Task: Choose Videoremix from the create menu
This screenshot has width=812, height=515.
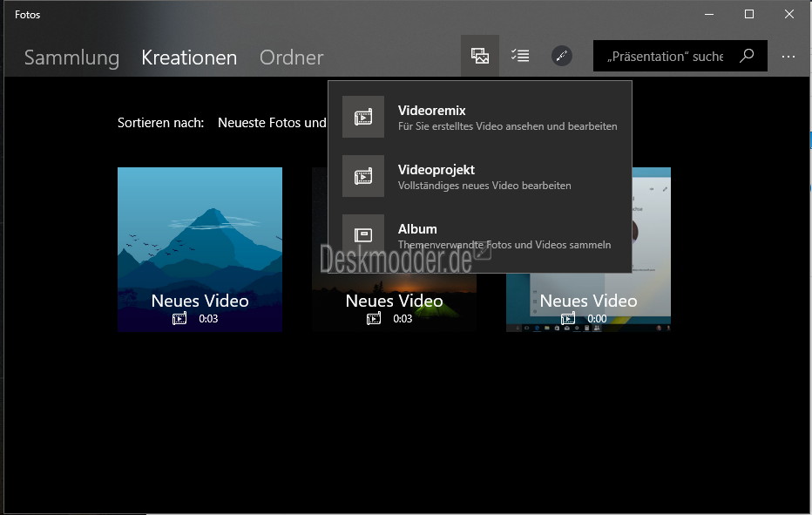Action: coord(479,117)
